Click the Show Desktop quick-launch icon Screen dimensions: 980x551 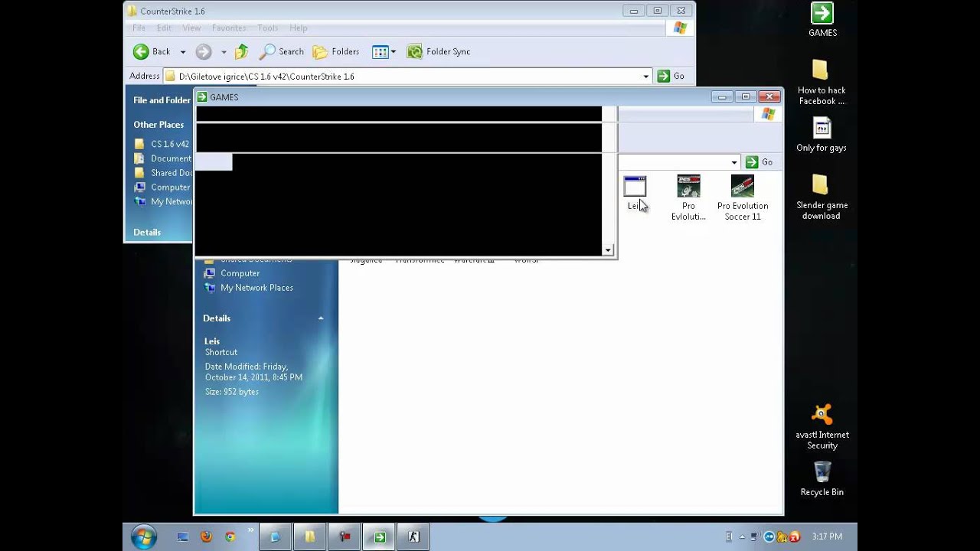182,537
